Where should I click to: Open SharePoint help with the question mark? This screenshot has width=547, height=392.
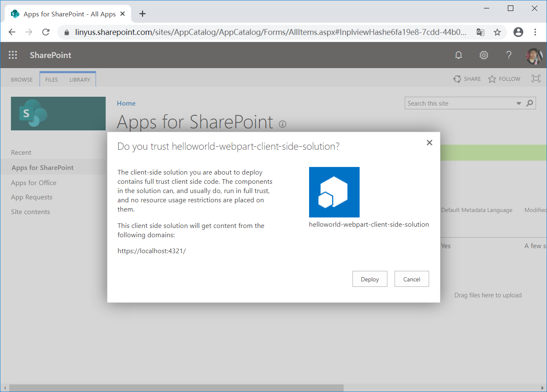pos(509,55)
